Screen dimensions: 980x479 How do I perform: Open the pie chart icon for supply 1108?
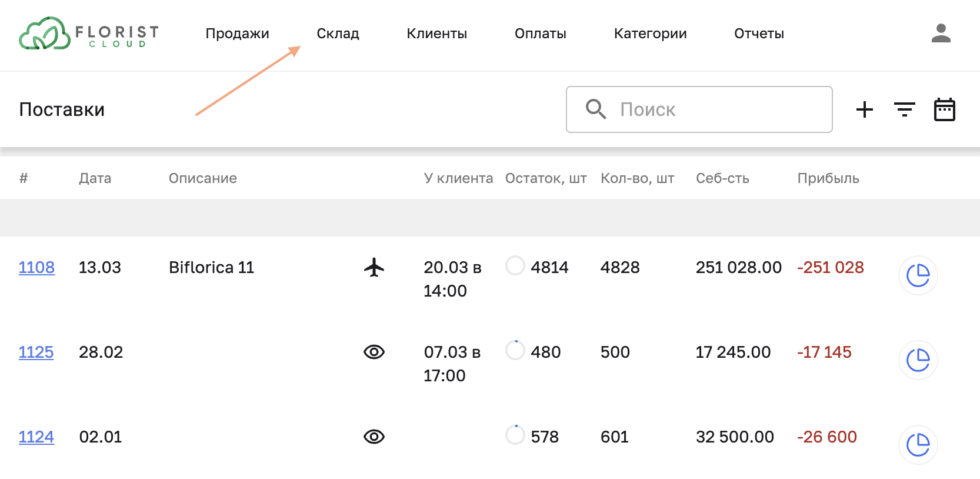point(918,275)
